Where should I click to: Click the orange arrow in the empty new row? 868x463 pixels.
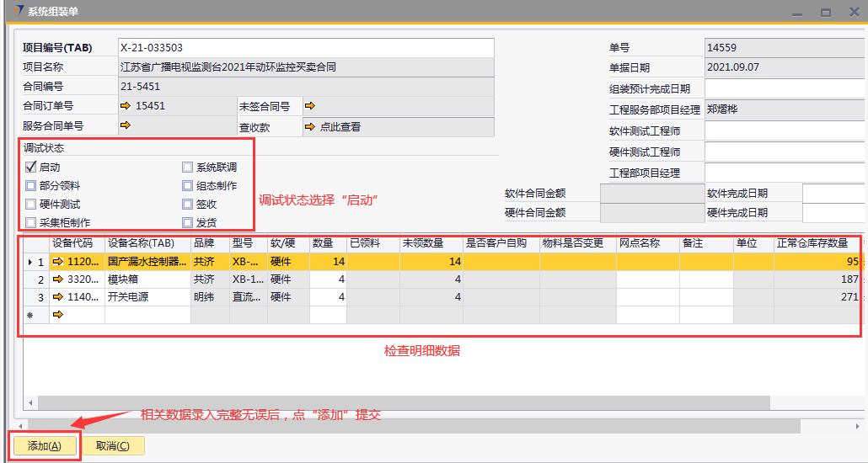point(58,315)
